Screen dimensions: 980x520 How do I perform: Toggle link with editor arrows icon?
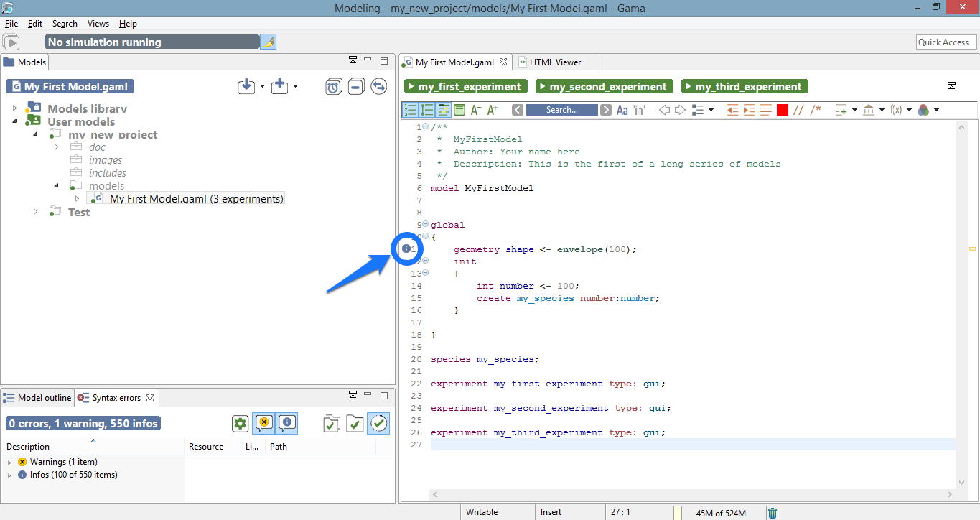pyautogui.click(x=379, y=86)
